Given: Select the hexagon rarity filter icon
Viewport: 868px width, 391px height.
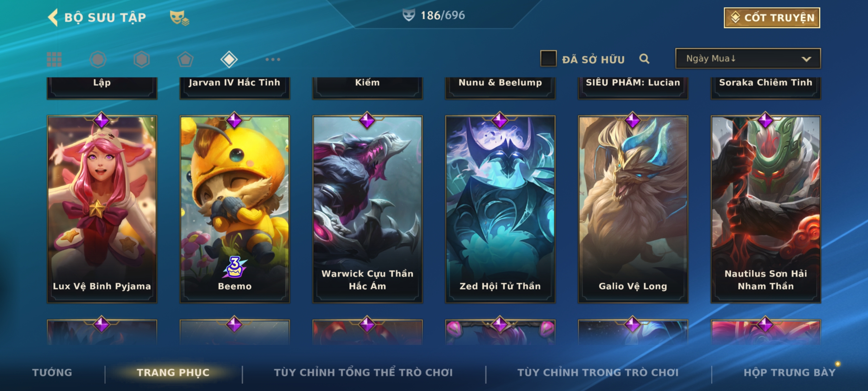Looking at the screenshot, I should pyautogui.click(x=141, y=59).
